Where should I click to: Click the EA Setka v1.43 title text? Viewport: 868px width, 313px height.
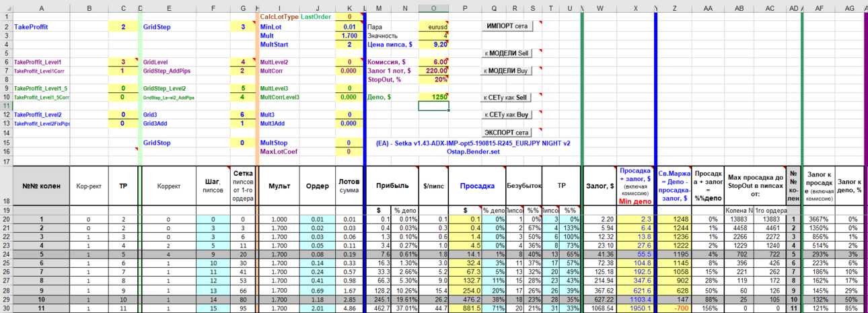click(x=474, y=143)
